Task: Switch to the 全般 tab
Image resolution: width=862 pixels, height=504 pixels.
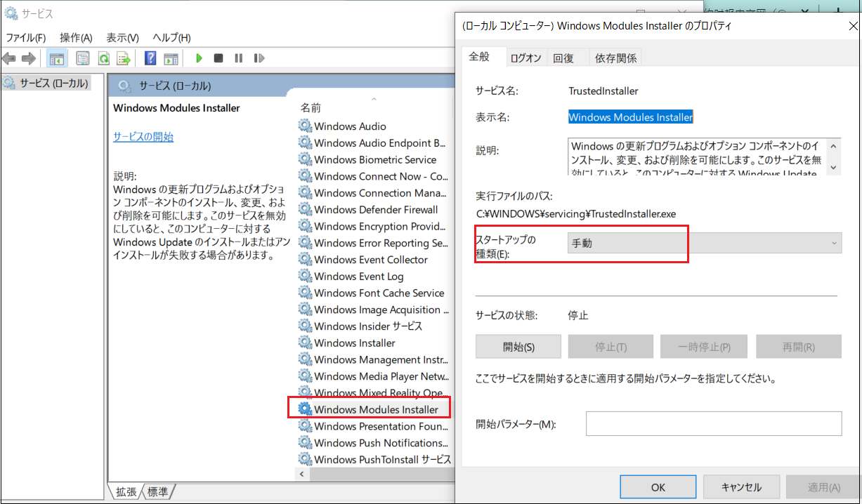Action: point(480,57)
